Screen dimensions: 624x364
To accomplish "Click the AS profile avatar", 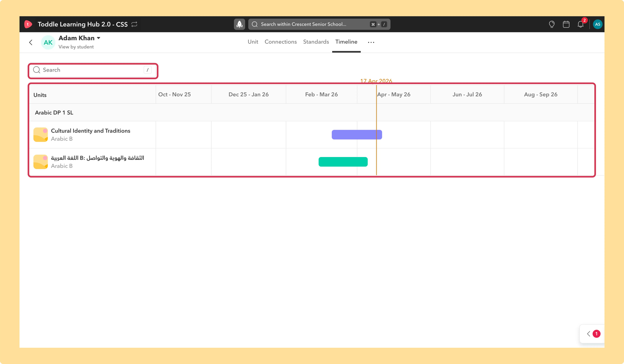I will tap(597, 24).
